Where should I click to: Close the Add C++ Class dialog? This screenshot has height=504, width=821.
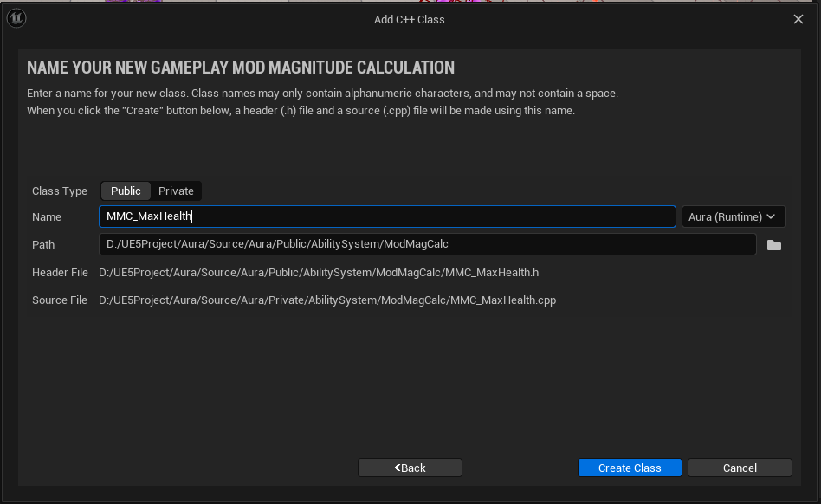click(798, 19)
